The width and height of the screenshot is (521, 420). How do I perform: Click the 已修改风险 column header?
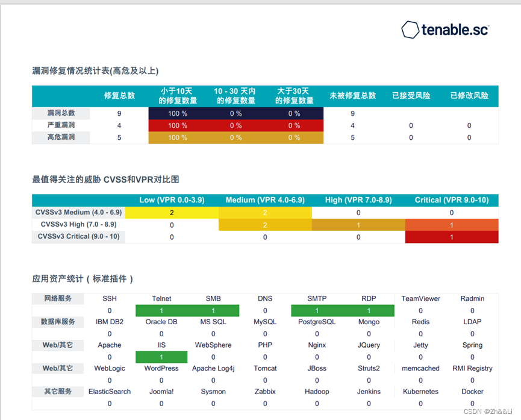[x=469, y=96]
